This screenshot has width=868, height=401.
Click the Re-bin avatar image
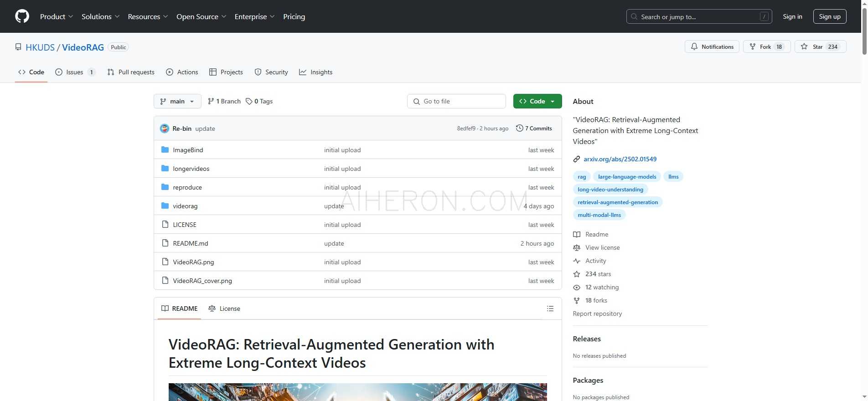coord(165,129)
